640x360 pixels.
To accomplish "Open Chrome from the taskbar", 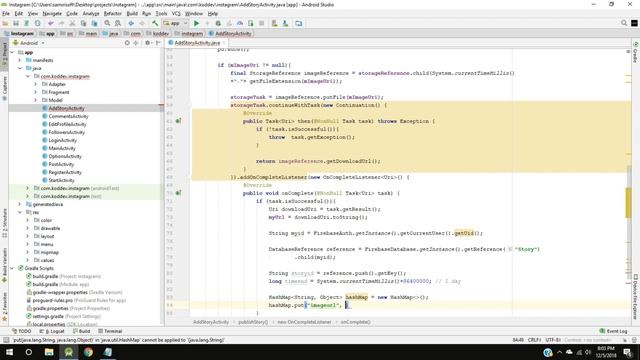I will 88,352.
